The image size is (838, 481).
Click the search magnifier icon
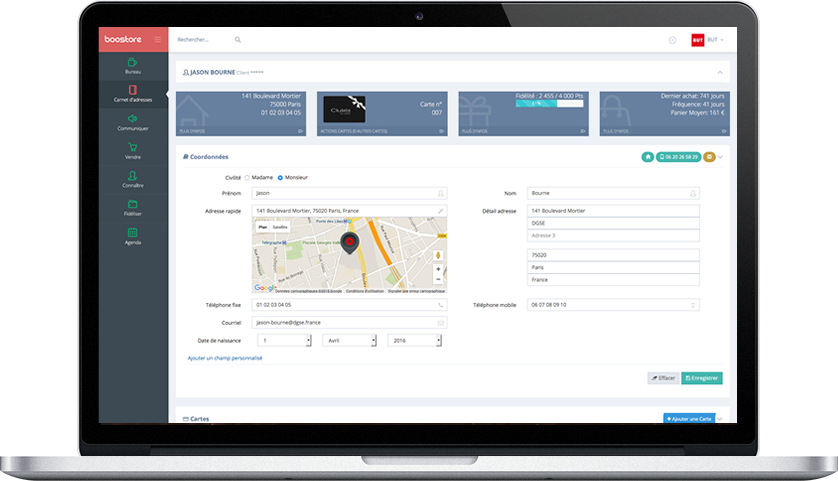point(238,40)
